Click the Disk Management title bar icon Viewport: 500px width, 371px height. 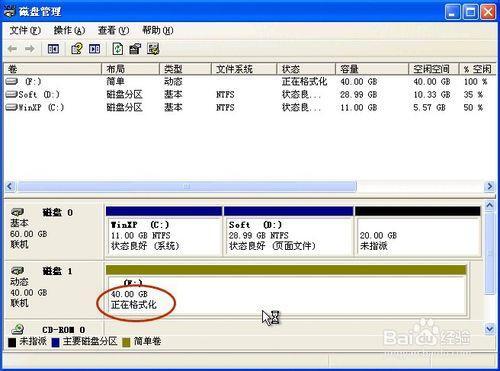pyautogui.click(x=9, y=12)
